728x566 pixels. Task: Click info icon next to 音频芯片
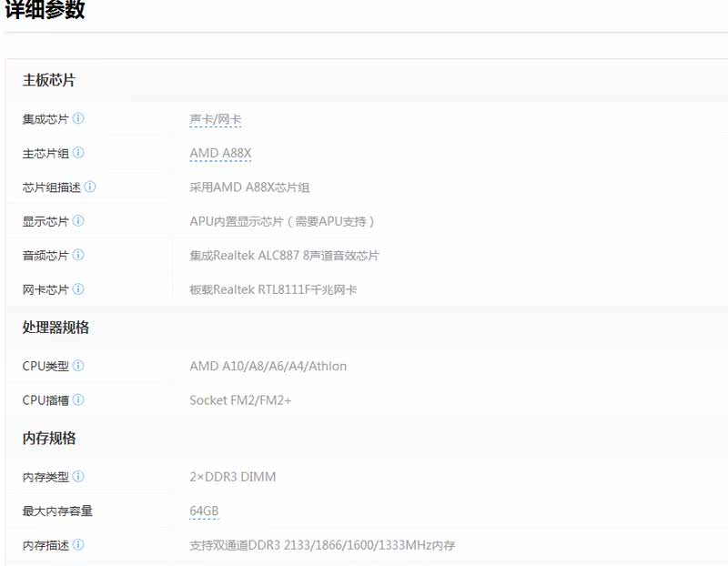point(78,255)
